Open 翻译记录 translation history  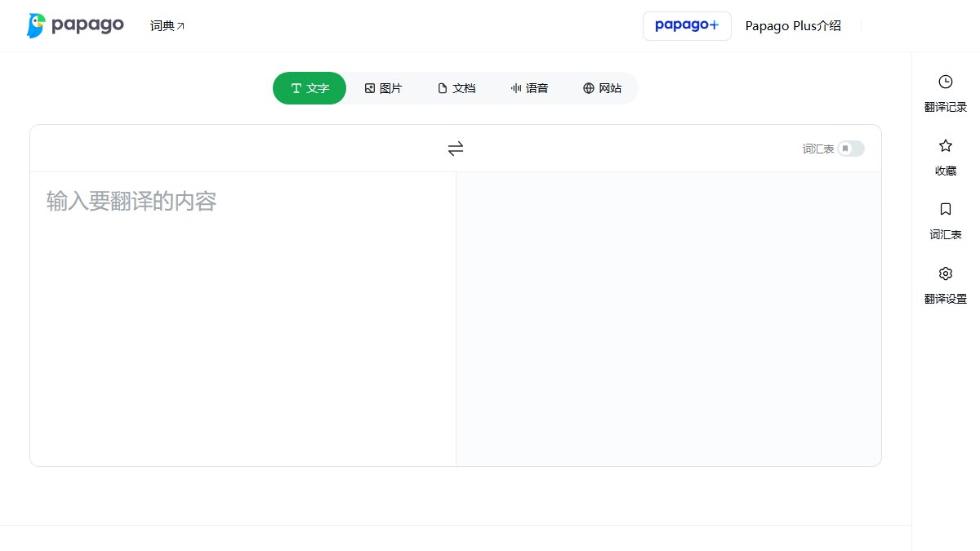[946, 94]
